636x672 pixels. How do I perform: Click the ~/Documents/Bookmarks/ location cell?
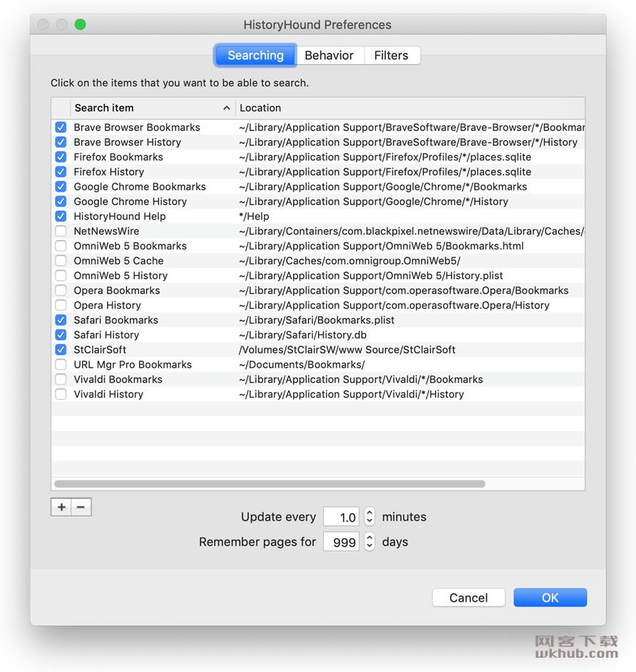click(x=302, y=364)
